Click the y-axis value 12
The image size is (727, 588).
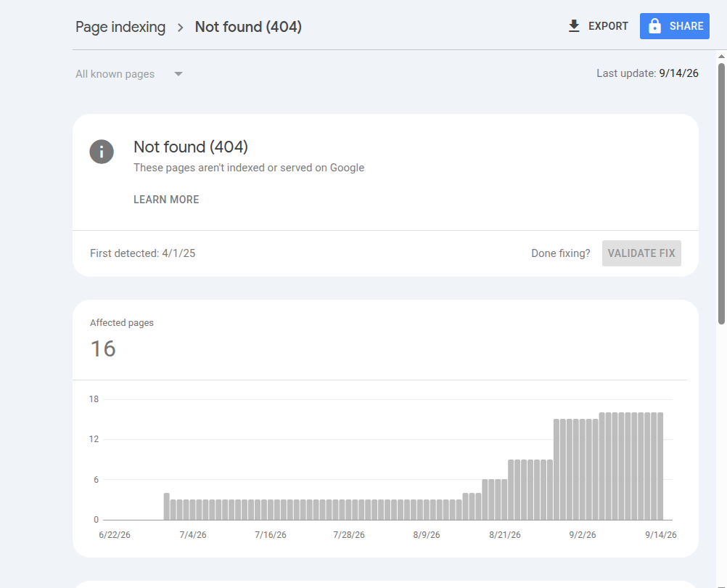tap(94, 439)
